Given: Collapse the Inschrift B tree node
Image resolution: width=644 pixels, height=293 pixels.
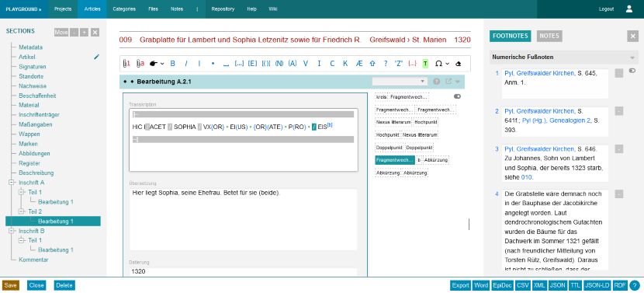Looking at the screenshot, I should point(12,231).
